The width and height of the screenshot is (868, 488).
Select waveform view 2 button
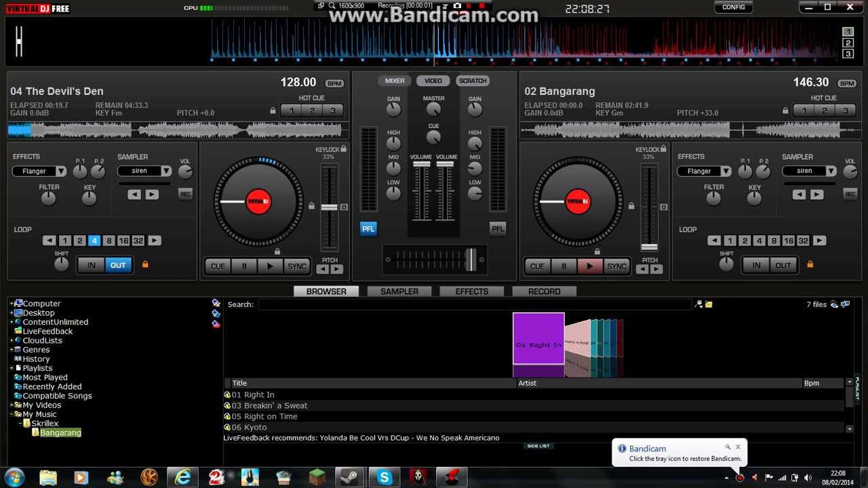point(848,43)
